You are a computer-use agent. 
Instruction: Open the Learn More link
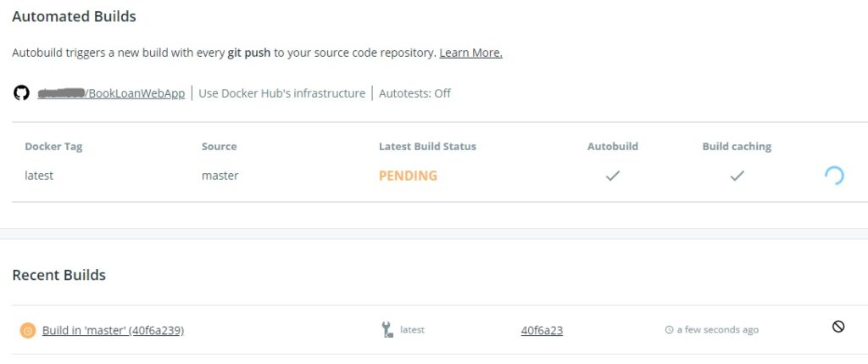point(470,53)
